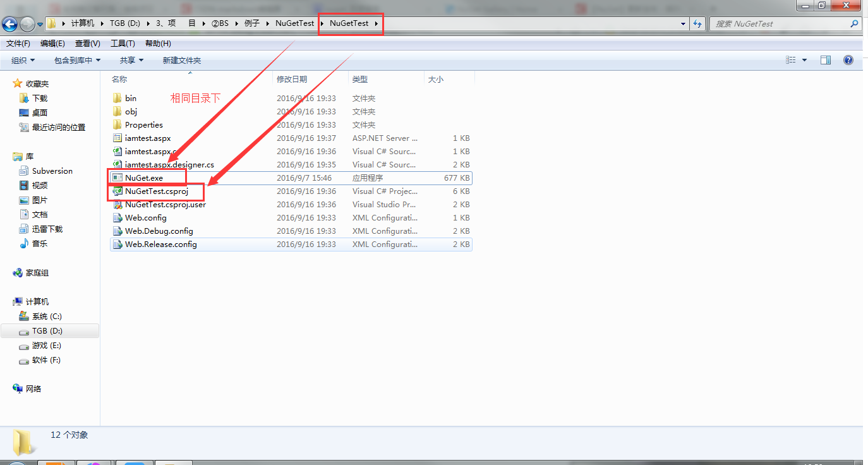Open 网络 in the navigation pane
This screenshot has height=465, width=868.
click(x=33, y=389)
